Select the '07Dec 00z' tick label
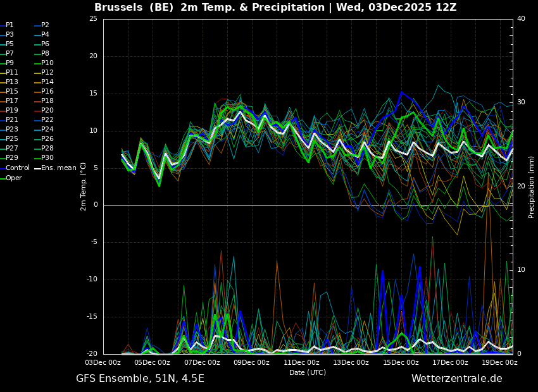 [x=203, y=362]
